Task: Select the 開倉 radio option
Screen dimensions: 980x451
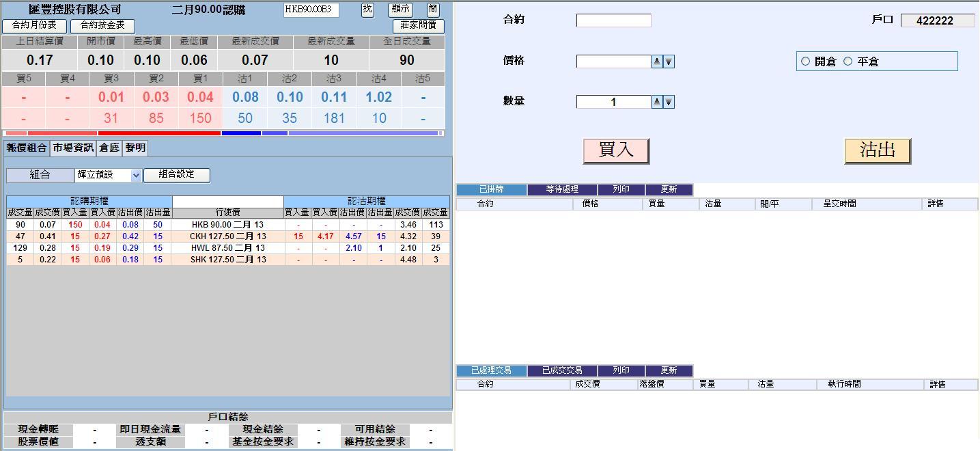Action: point(806,61)
